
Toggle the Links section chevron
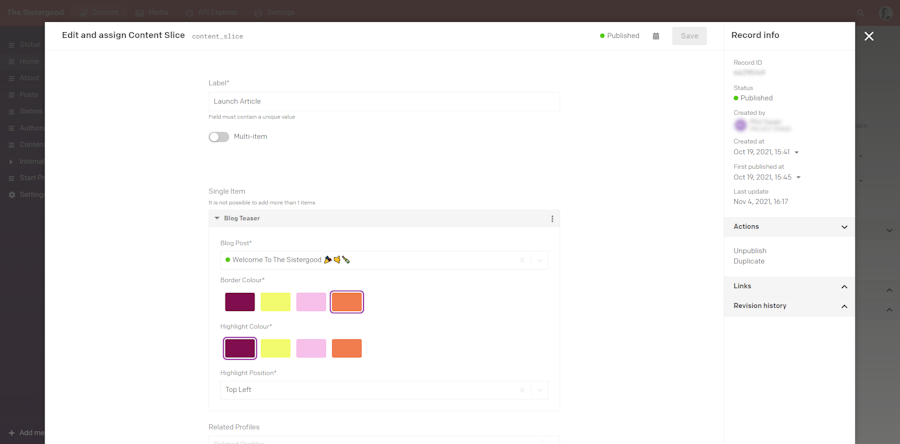tap(844, 287)
